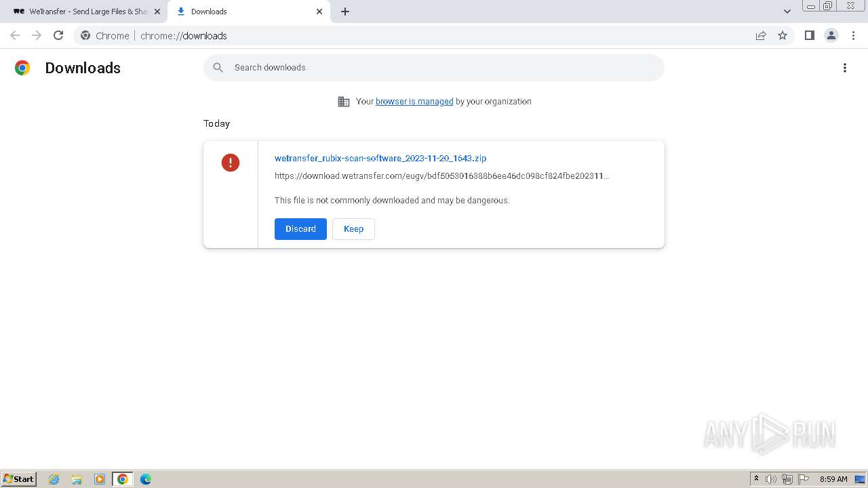The image size is (868, 488).
Task: Reload the current page
Action: (58, 35)
